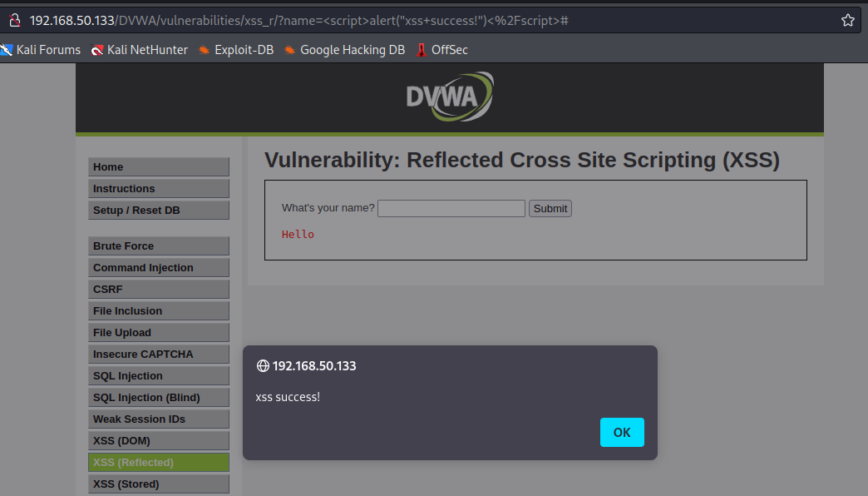Open the XSS (DOM) page
The width and height of the screenshot is (868, 496).
click(x=158, y=440)
